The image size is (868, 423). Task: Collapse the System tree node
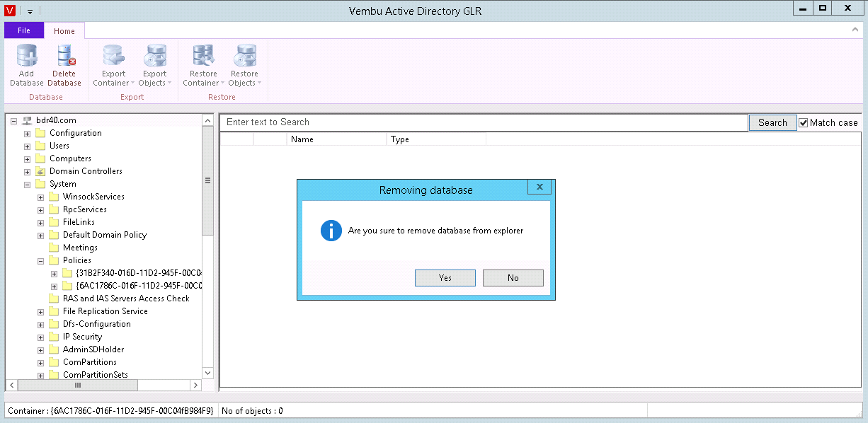click(28, 184)
